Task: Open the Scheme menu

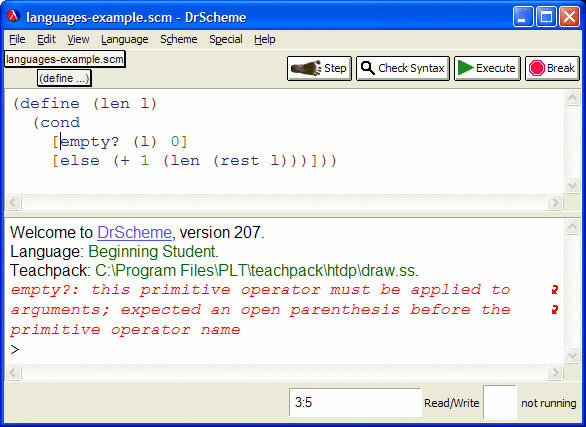Action: [x=179, y=39]
